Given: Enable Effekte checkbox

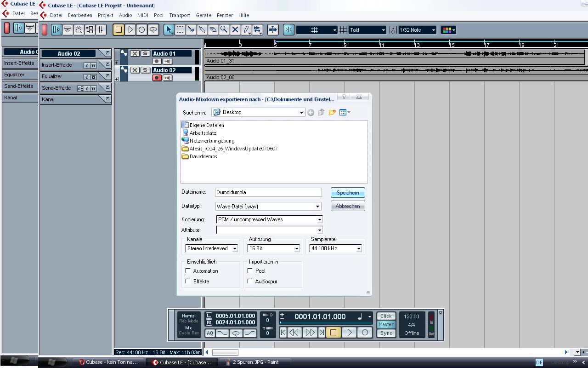Looking at the screenshot, I should pyautogui.click(x=188, y=281).
